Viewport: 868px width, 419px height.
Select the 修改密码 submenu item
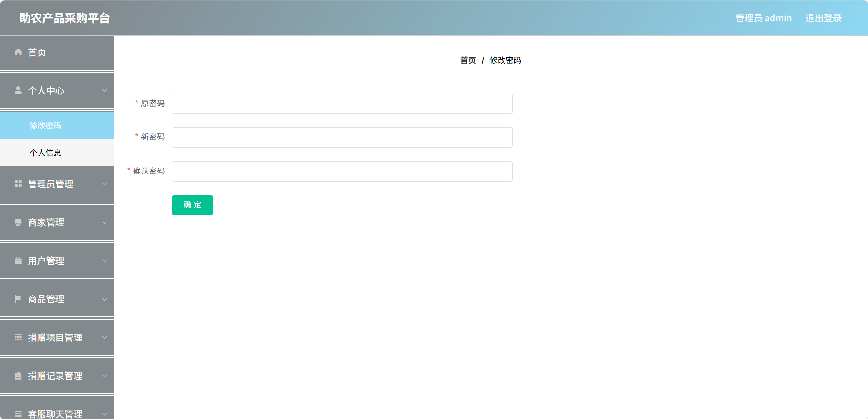[x=57, y=125]
